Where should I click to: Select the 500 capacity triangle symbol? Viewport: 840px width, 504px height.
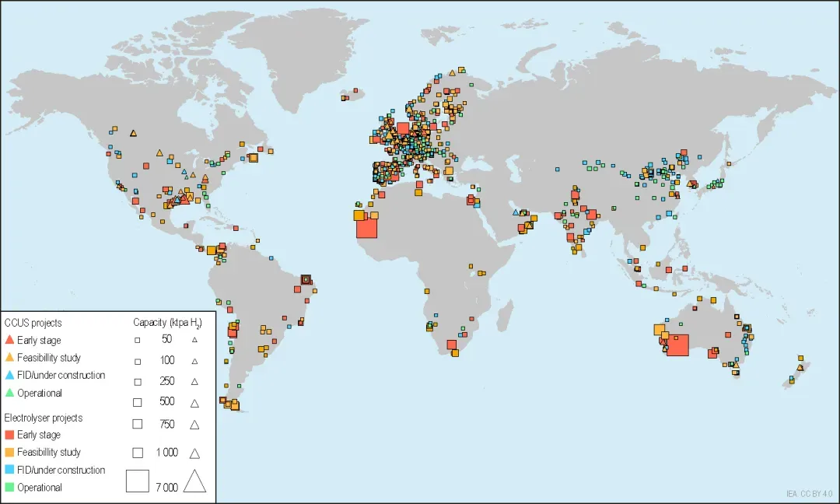[194, 403]
